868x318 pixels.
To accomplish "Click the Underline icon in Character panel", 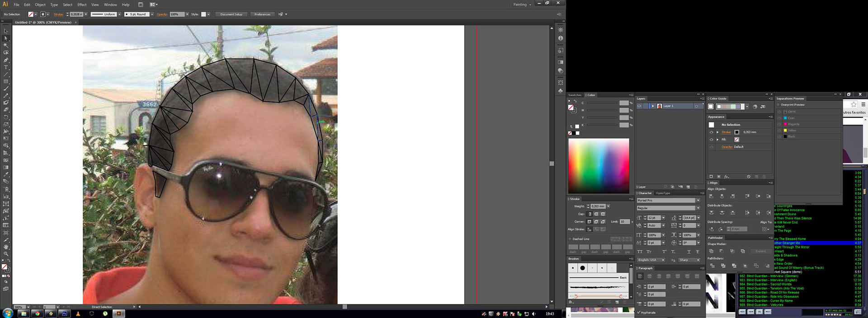I will tap(689, 252).
